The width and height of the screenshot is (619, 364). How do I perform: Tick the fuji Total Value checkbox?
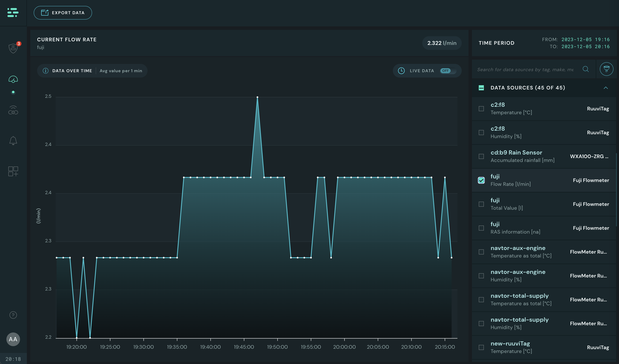[x=481, y=204]
